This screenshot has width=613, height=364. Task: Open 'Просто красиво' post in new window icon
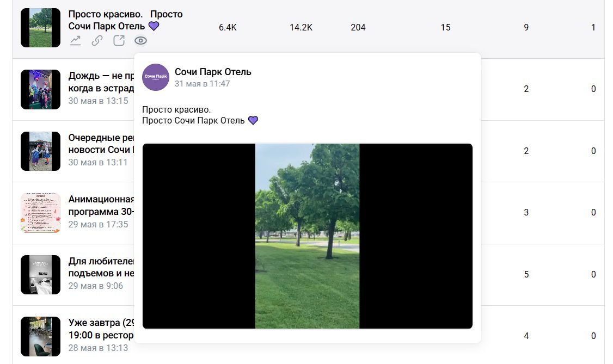pos(119,41)
